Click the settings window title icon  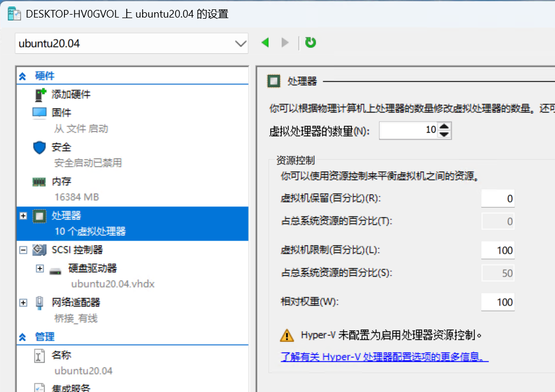point(14,14)
